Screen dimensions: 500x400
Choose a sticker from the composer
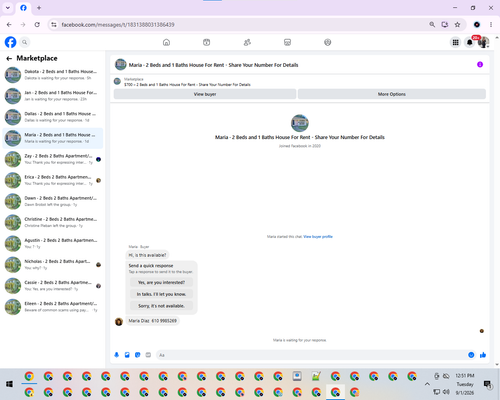pos(138,355)
